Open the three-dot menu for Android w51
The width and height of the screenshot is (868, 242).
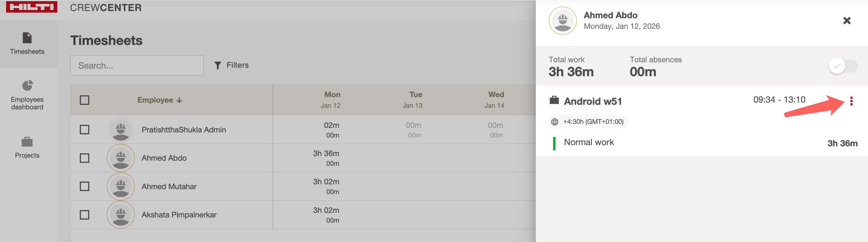[851, 101]
